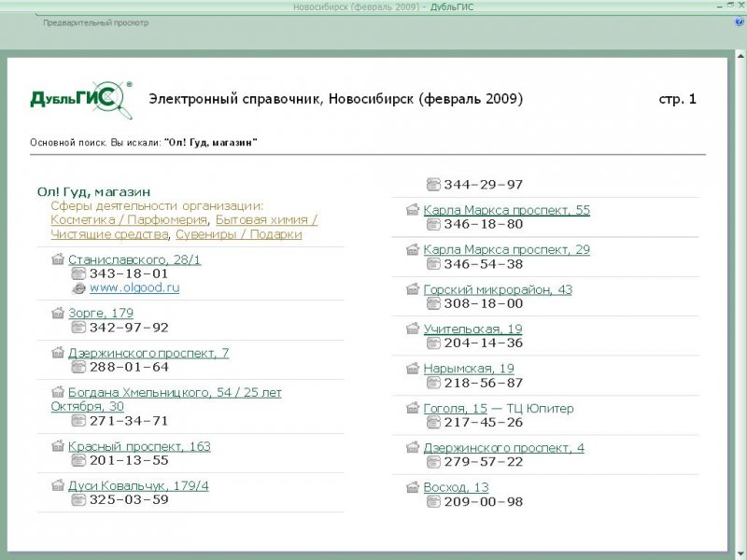
Task: Open the Горский микрорайон, 43 address
Action: pyautogui.click(x=498, y=289)
